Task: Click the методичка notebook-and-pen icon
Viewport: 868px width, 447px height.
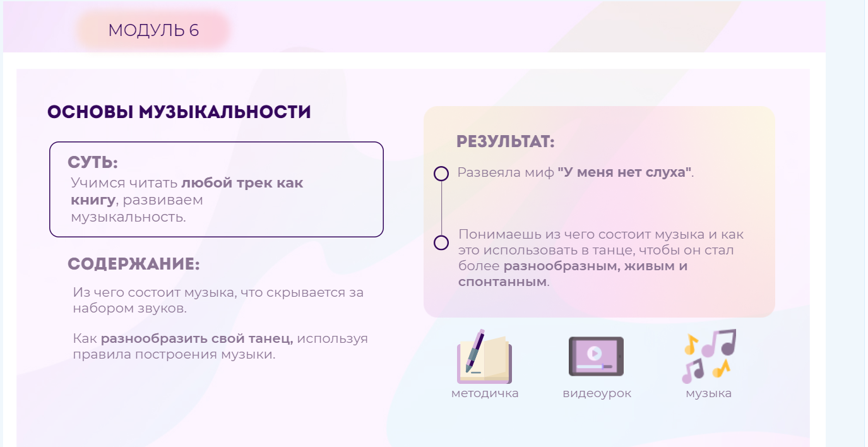Action: pyautogui.click(x=484, y=357)
